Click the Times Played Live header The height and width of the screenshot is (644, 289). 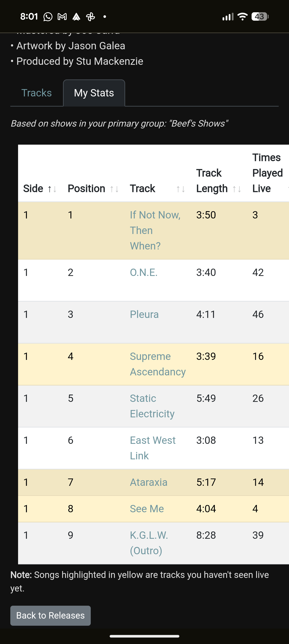pos(267,173)
